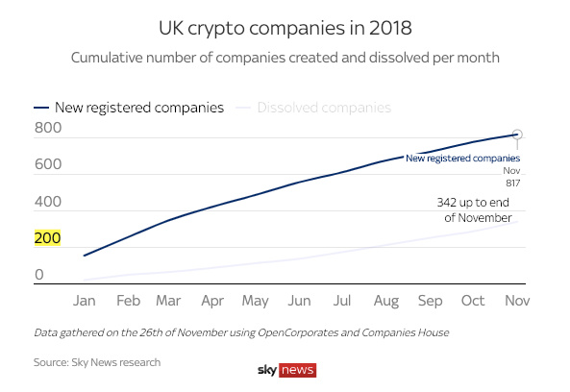Click the Sky News logo
The image size is (570, 392).
[286, 370]
